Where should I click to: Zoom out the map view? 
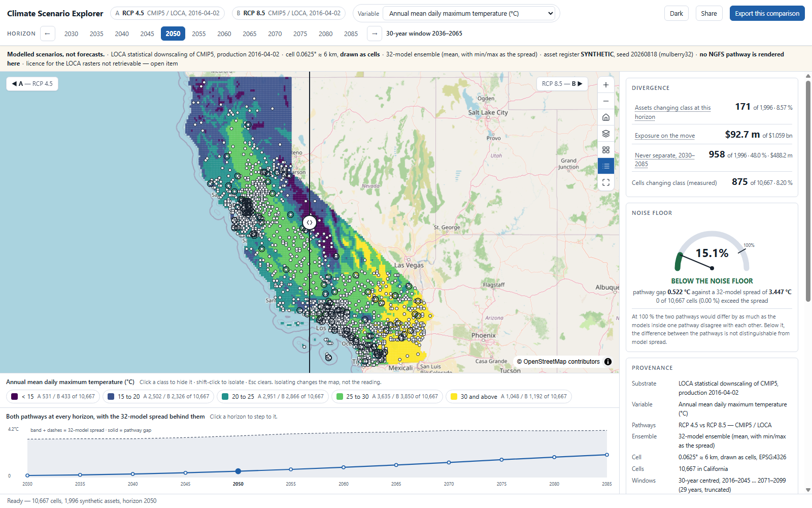pyautogui.click(x=606, y=101)
